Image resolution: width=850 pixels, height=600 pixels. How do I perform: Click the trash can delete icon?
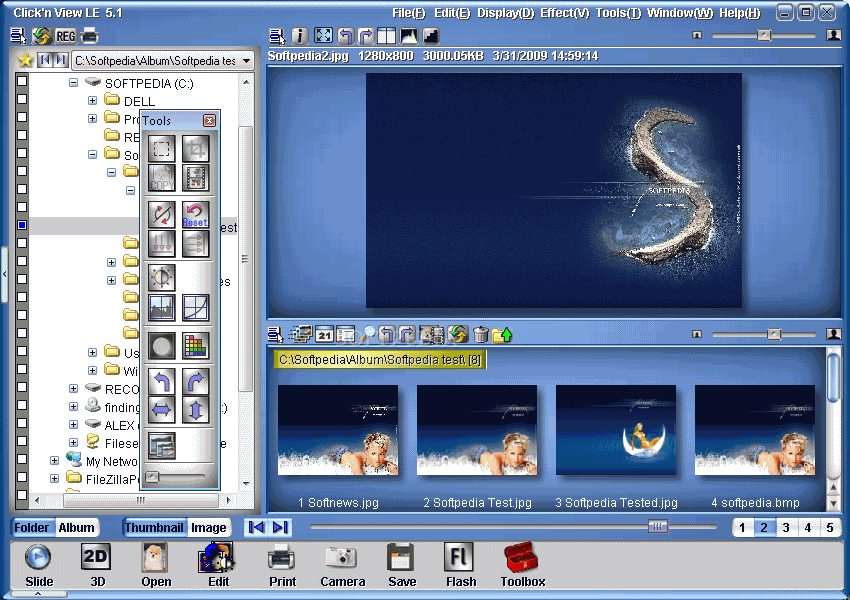480,335
